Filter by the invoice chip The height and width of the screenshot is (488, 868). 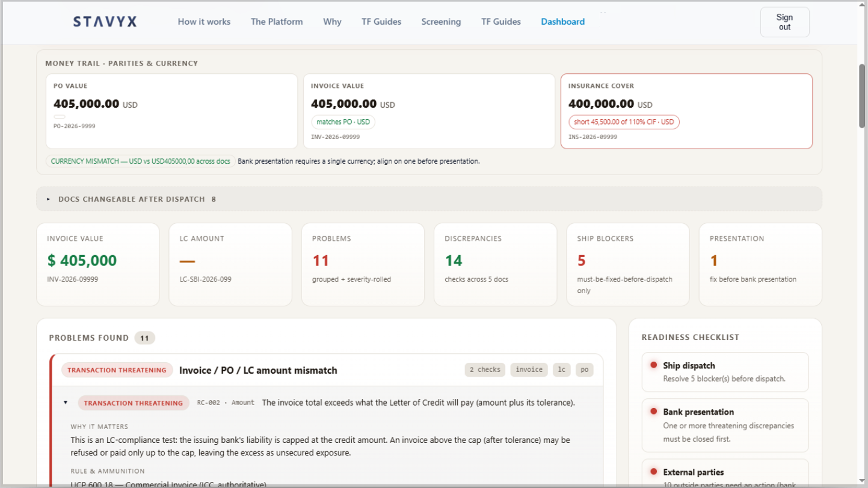tap(529, 370)
